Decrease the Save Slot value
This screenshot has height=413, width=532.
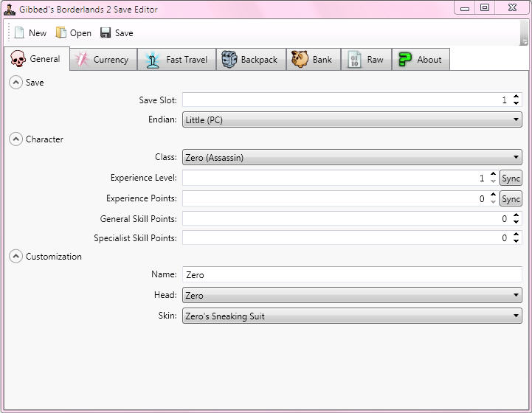click(x=516, y=103)
